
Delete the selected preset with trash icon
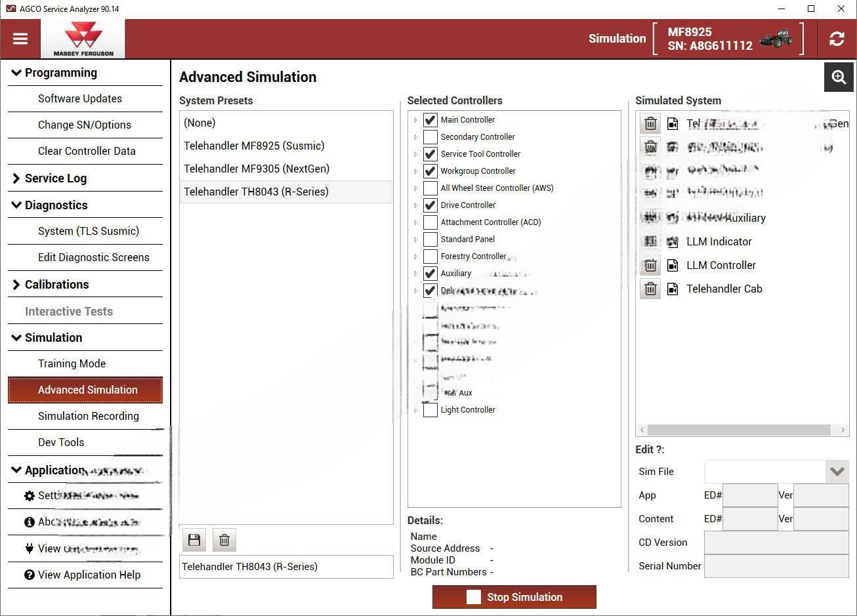[224, 540]
